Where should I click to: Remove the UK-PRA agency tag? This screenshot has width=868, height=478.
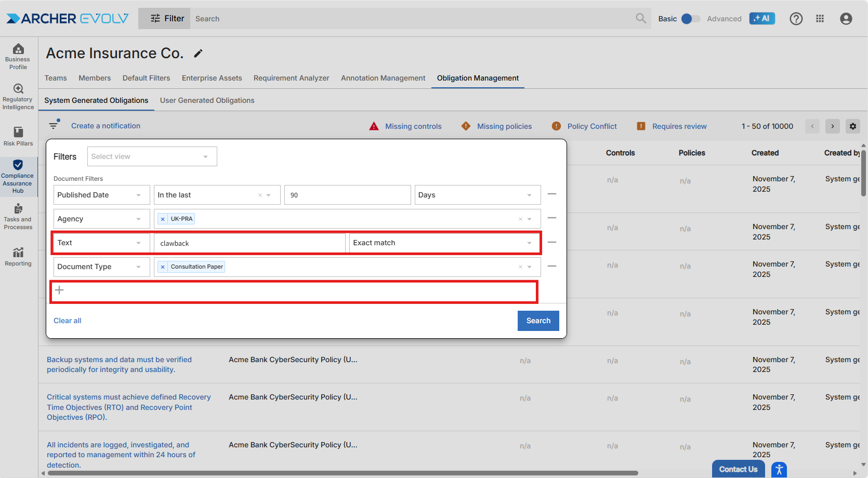163,219
